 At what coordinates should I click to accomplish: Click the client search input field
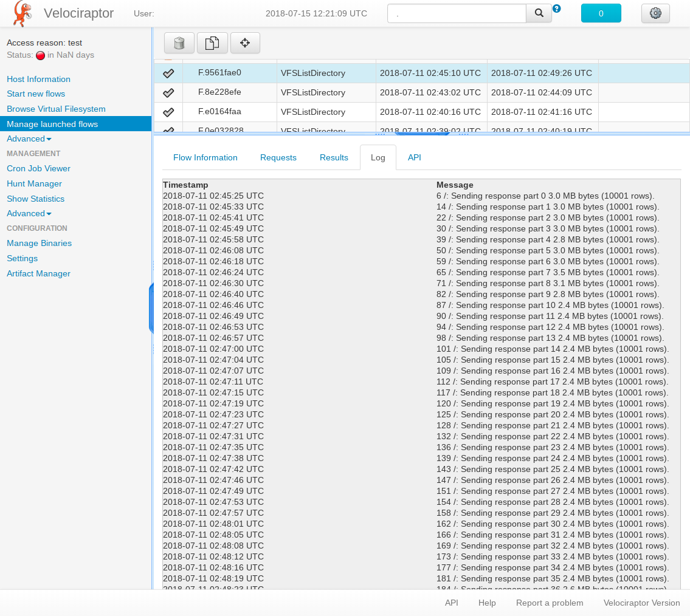click(x=456, y=13)
